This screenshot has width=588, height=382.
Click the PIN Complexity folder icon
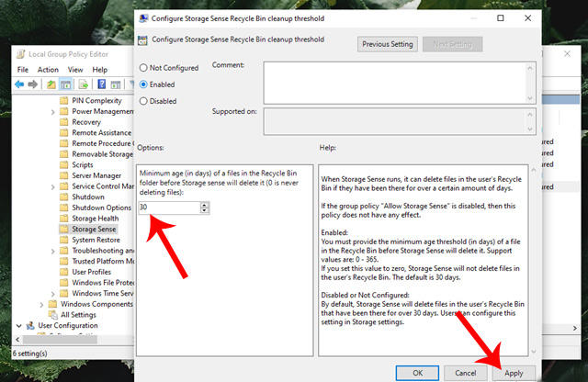(64, 100)
